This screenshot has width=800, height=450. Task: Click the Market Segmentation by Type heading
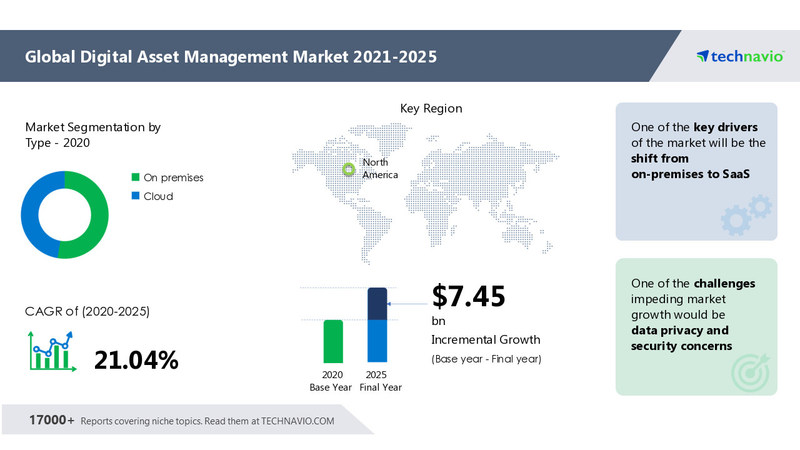[x=92, y=136]
